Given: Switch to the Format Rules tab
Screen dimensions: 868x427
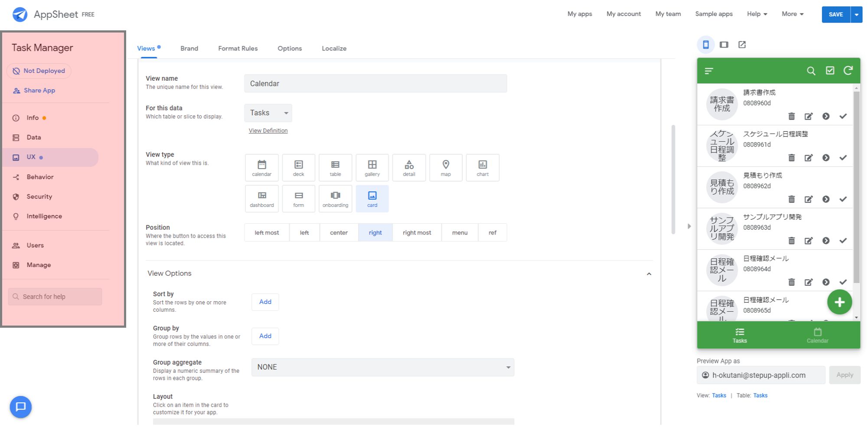Looking at the screenshot, I should click(x=238, y=49).
